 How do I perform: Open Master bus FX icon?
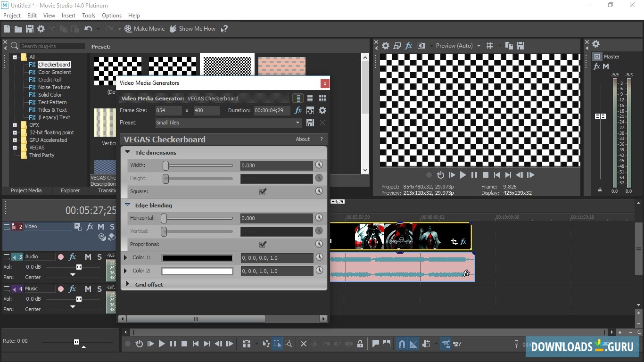coord(597,66)
